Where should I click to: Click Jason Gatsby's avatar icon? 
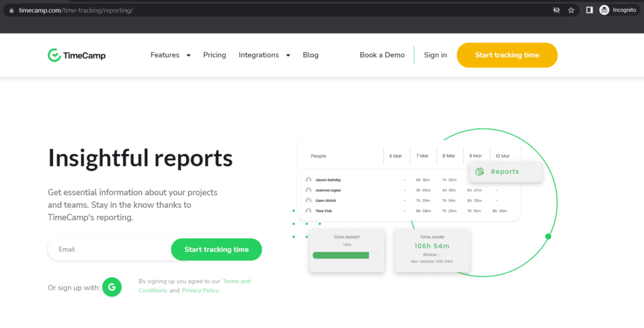pyautogui.click(x=308, y=180)
